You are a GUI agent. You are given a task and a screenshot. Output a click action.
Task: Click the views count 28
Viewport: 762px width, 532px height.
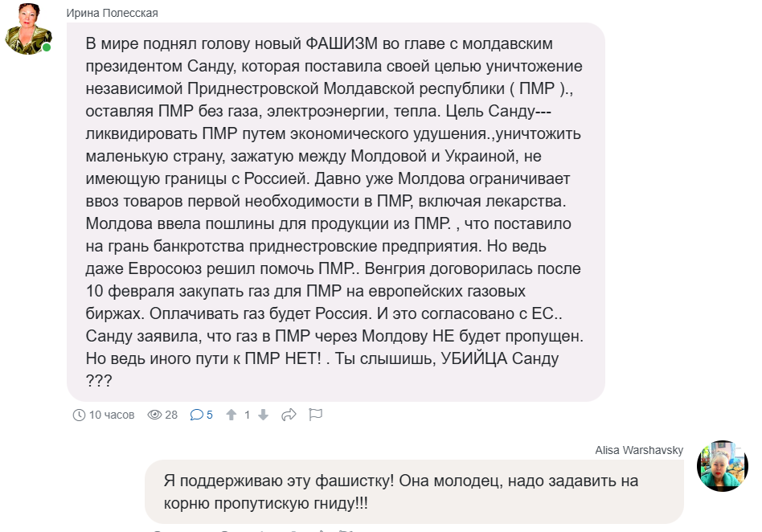[171, 415]
